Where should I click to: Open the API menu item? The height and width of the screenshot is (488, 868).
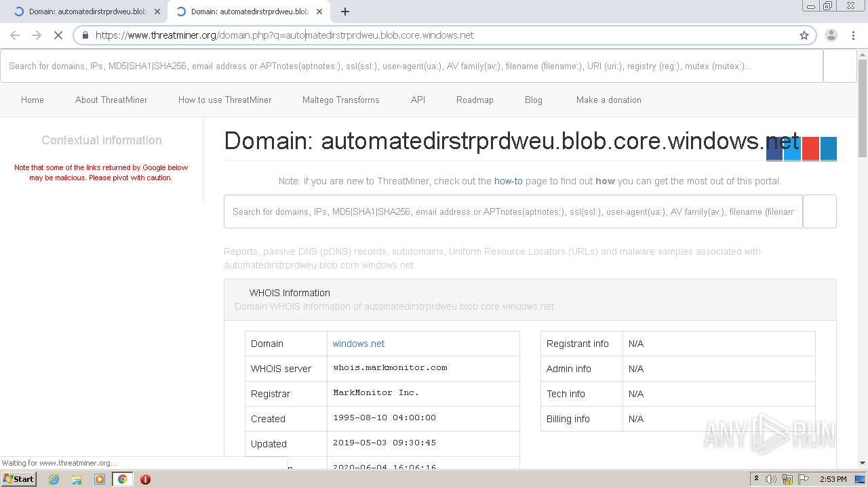click(418, 100)
